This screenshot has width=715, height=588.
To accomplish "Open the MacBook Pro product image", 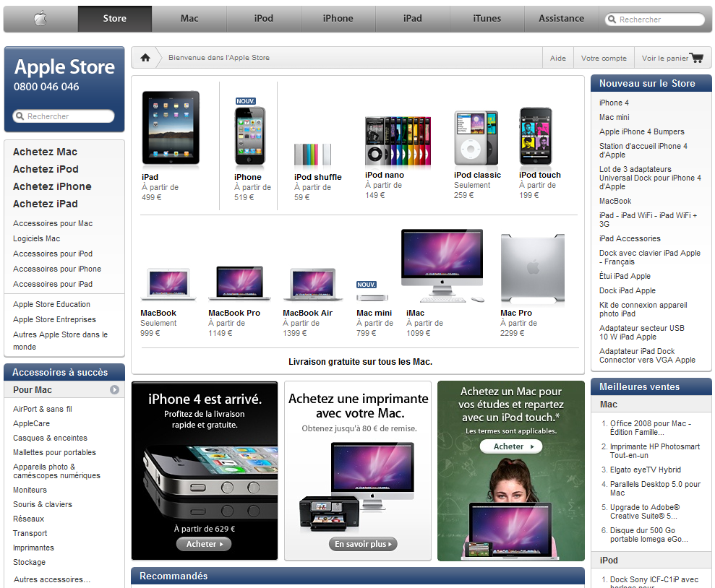I will [239, 283].
